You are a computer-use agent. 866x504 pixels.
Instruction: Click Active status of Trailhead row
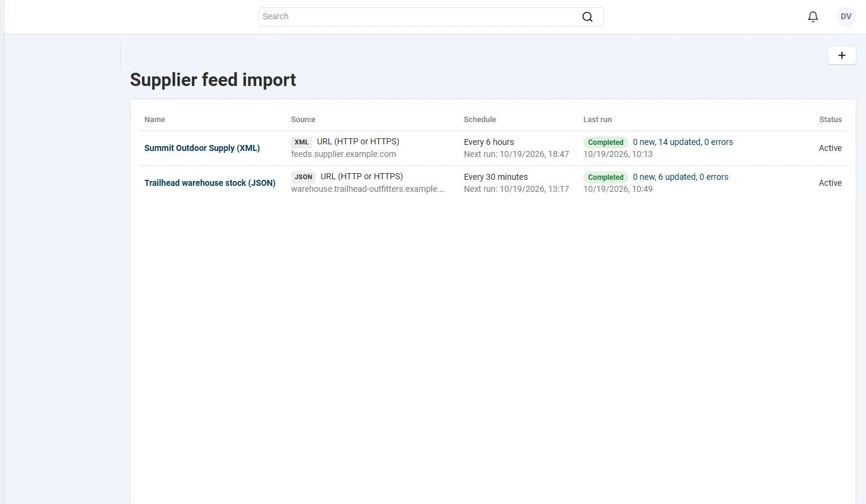[x=830, y=183]
